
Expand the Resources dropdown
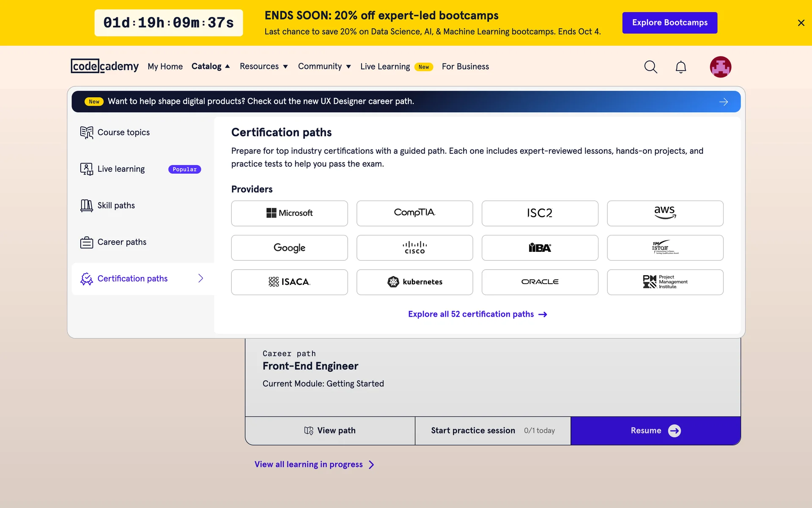(263, 66)
